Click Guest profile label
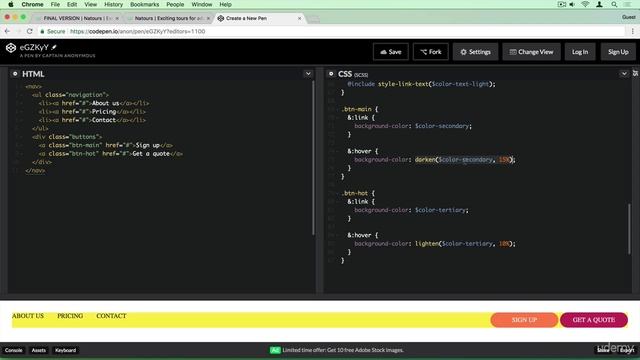The height and width of the screenshot is (360, 640). pyautogui.click(x=629, y=17)
